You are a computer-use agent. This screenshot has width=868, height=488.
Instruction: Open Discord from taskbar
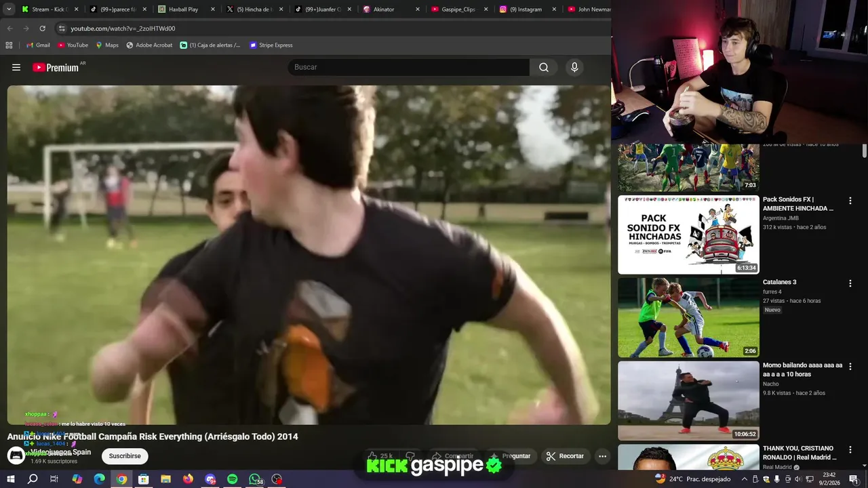[210, 479]
